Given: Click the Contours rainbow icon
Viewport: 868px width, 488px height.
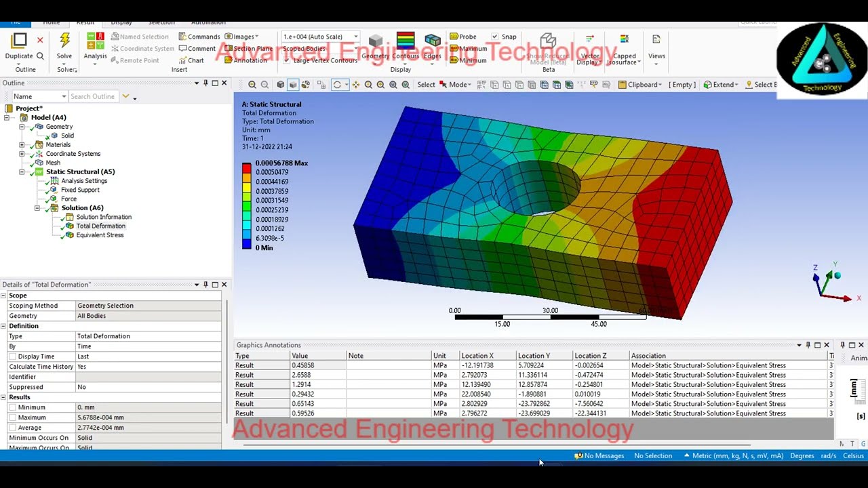Looking at the screenshot, I should click(406, 41).
